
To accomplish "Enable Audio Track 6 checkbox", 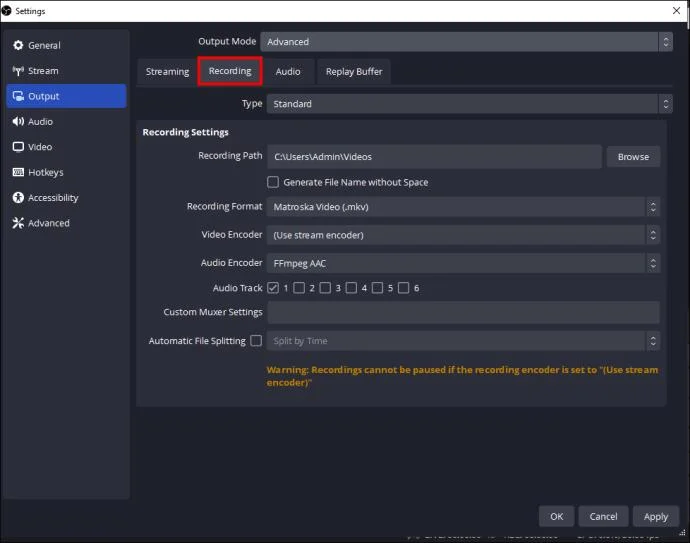I will (x=404, y=288).
